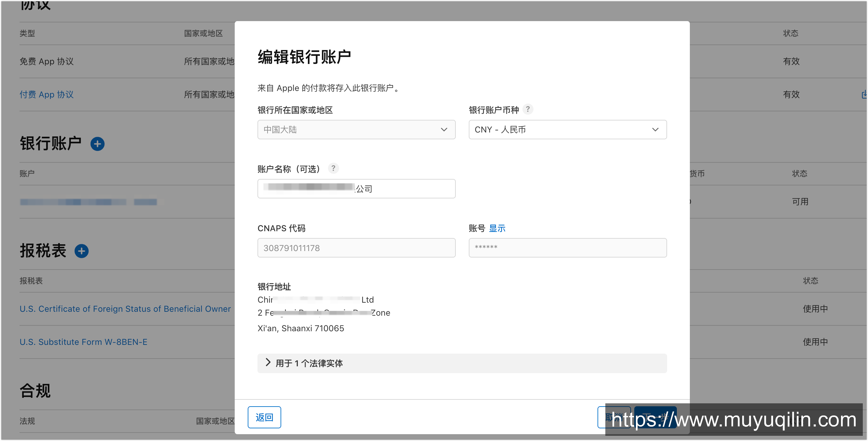The width and height of the screenshot is (868, 441).
Task: Open help tooltip for bank account currency
Action: [x=528, y=109]
